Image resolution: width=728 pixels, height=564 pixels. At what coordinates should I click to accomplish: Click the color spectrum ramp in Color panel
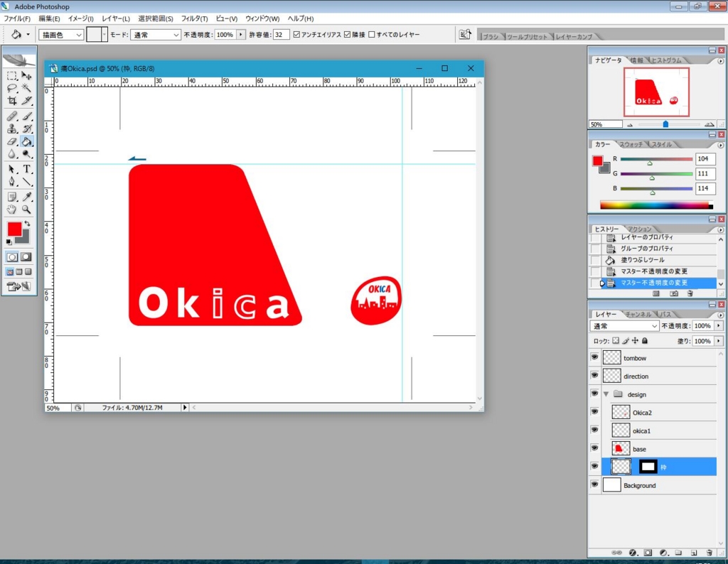pos(656,205)
